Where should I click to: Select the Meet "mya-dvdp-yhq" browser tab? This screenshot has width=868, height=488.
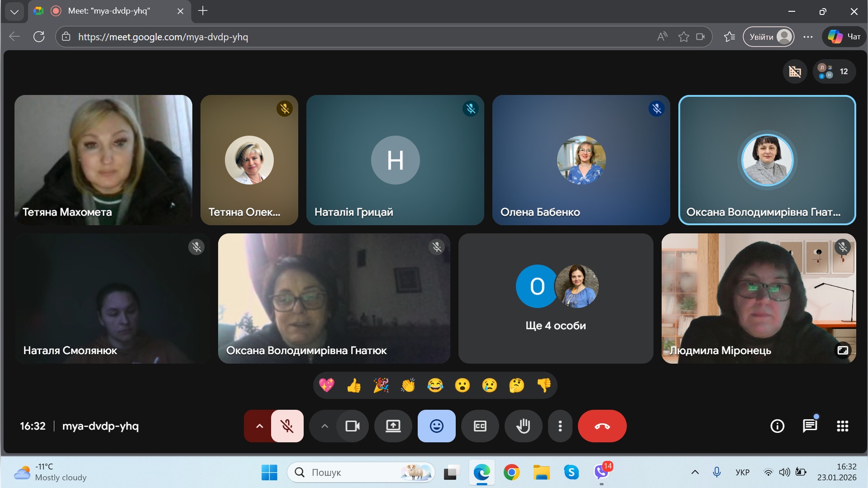click(109, 11)
